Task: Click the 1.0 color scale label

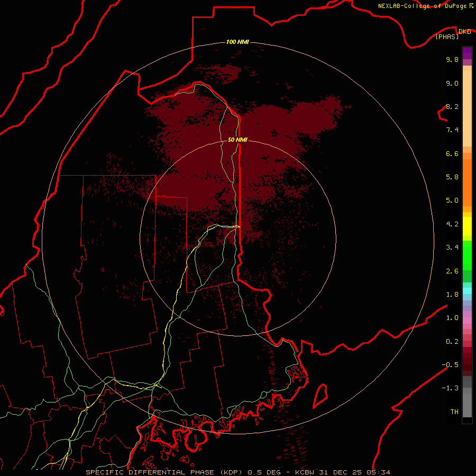Action: pyautogui.click(x=452, y=318)
